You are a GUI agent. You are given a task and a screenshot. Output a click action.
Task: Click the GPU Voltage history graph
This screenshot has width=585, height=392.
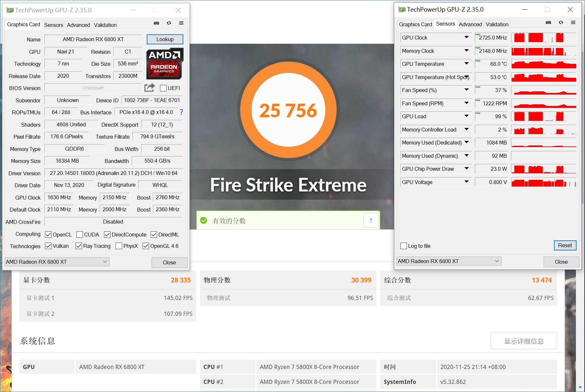click(x=544, y=182)
